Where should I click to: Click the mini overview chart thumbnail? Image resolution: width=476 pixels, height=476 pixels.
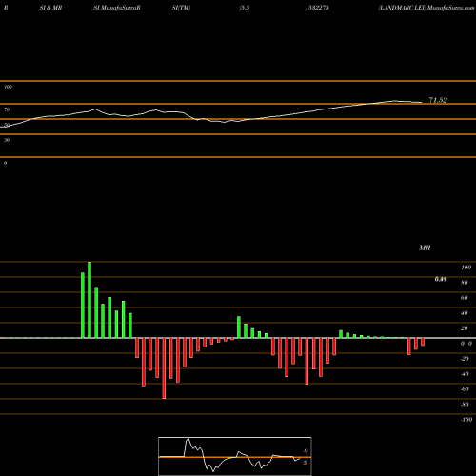click(235, 456)
